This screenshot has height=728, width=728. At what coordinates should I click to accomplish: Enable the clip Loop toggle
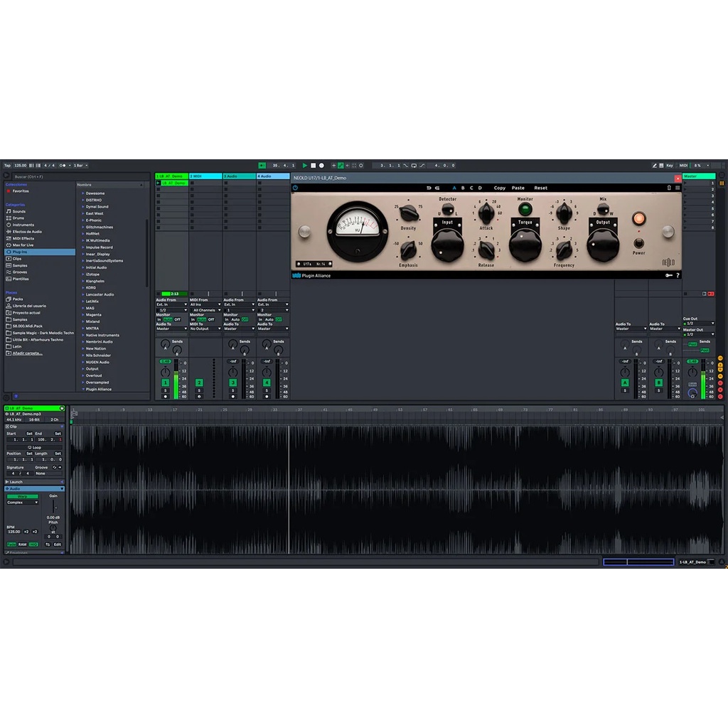click(x=34, y=447)
